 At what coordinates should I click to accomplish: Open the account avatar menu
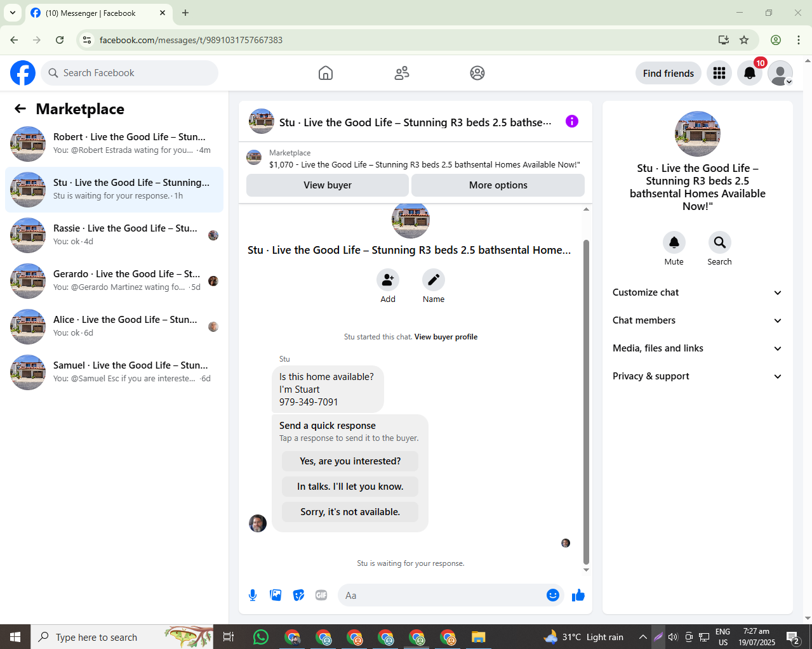pyautogui.click(x=780, y=73)
